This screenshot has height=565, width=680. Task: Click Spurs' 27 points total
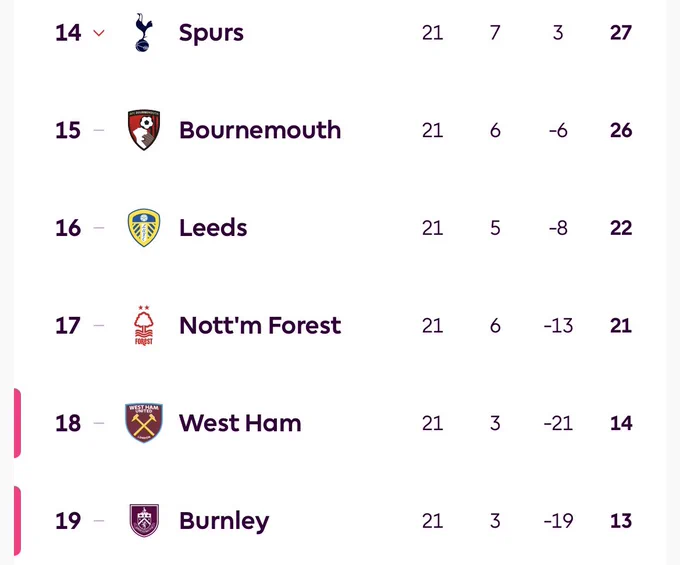coord(621,33)
